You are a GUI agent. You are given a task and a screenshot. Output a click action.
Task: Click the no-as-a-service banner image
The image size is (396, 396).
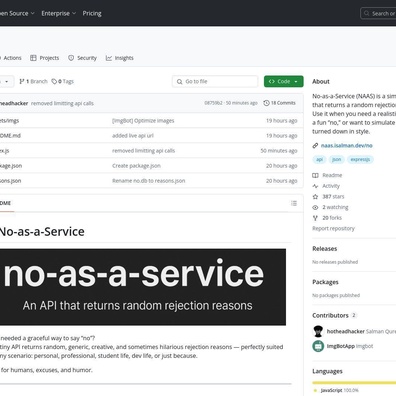143,287
